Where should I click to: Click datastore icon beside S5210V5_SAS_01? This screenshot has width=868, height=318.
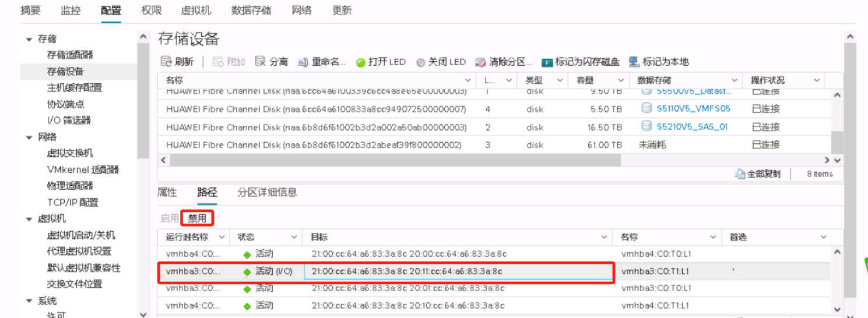pos(646,126)
